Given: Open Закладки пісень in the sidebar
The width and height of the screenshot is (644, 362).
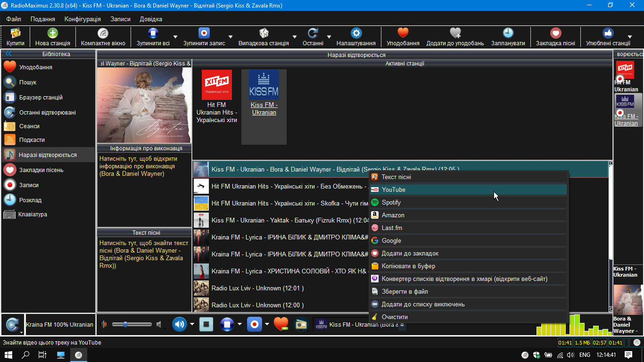Looking at the screenshot, I should (48, 170).
